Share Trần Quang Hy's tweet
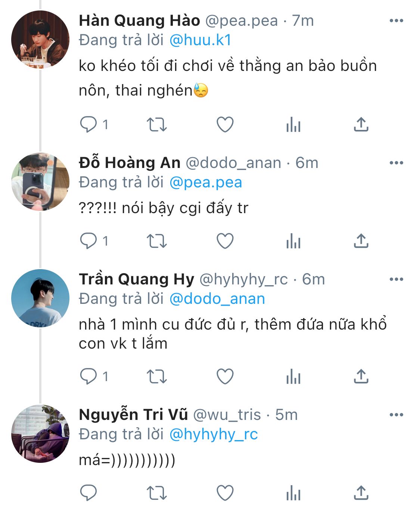 361,377
